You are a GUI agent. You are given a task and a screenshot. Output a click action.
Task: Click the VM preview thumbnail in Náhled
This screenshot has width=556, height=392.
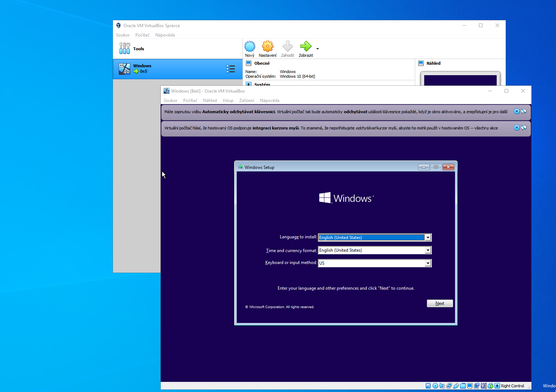(x=460, y=80)
